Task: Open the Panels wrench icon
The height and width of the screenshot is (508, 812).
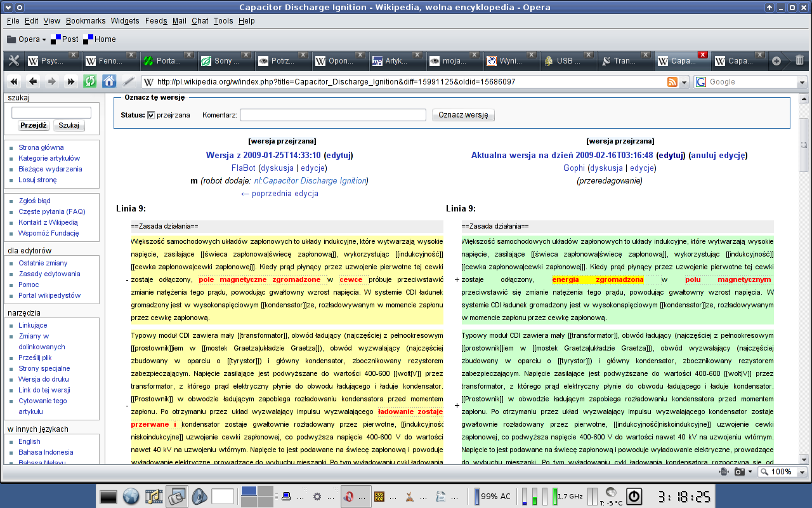Action: pos(13,61)
